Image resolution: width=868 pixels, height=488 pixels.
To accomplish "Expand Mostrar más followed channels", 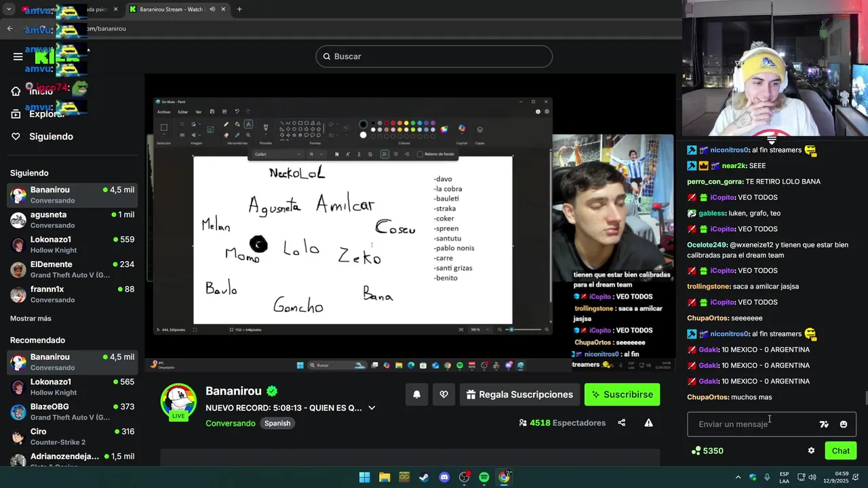I will [31, 319].
